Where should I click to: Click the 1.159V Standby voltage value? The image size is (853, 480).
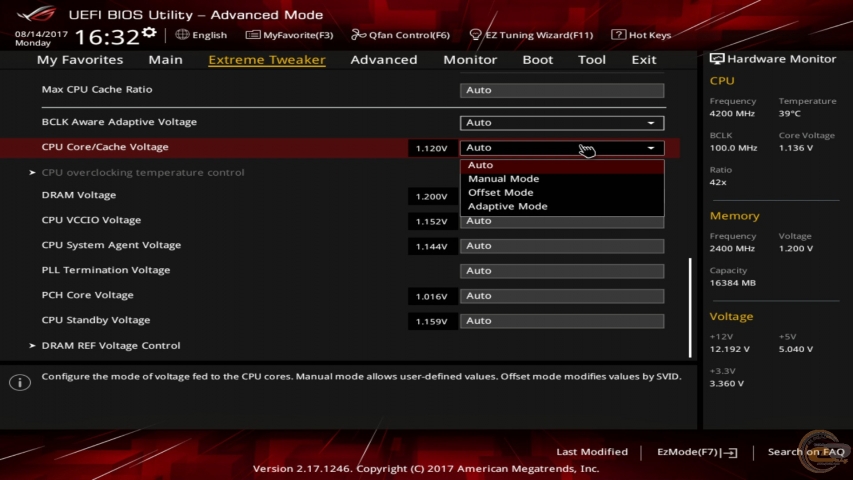(431, 322)
